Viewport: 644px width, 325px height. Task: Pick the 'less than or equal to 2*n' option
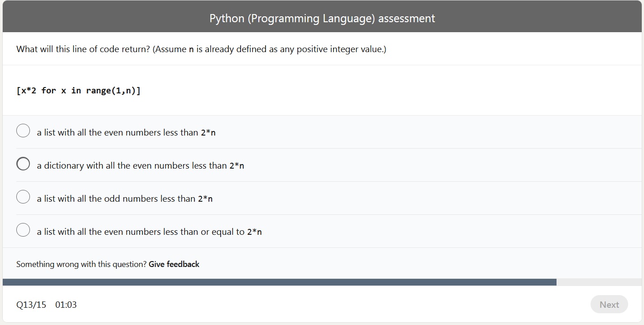(x=23, y=230)
